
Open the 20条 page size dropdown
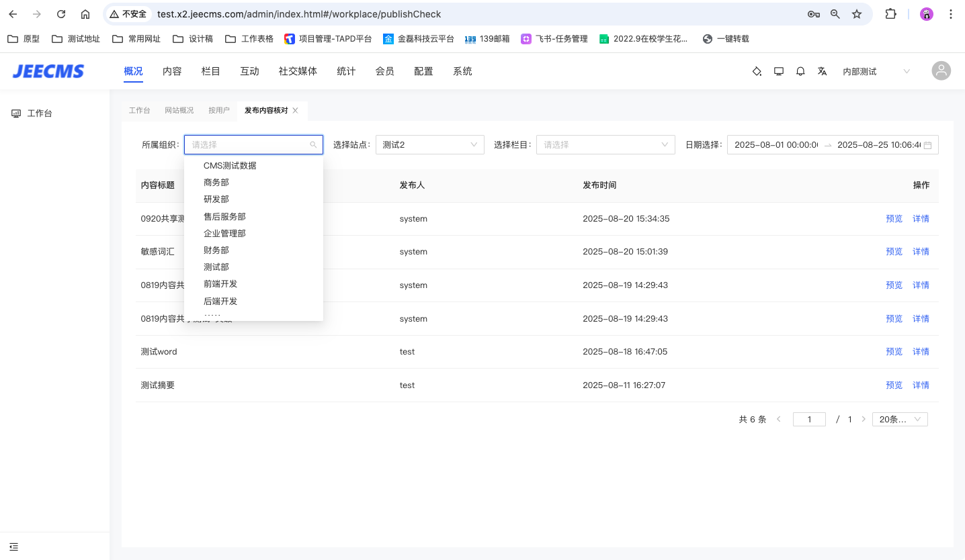coord(899,419)
